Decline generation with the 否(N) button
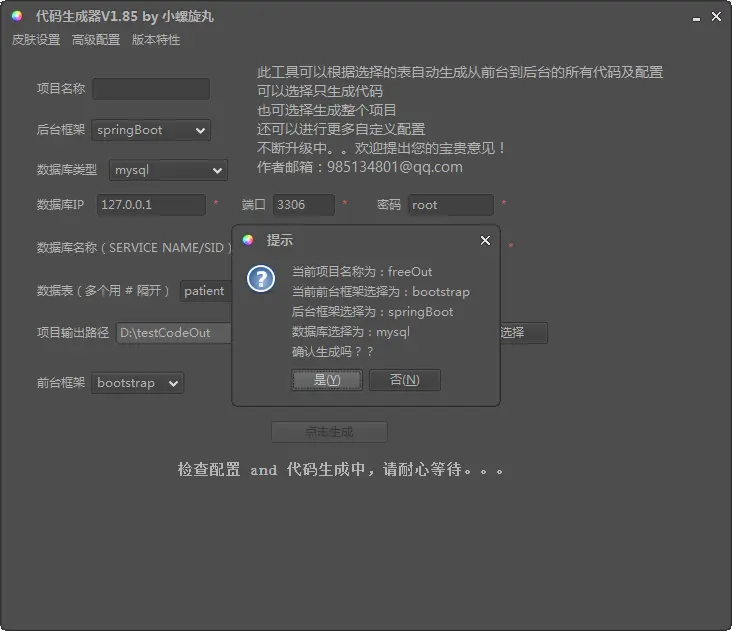The width and height of the screenshot is (732, 631). point(405,380)
